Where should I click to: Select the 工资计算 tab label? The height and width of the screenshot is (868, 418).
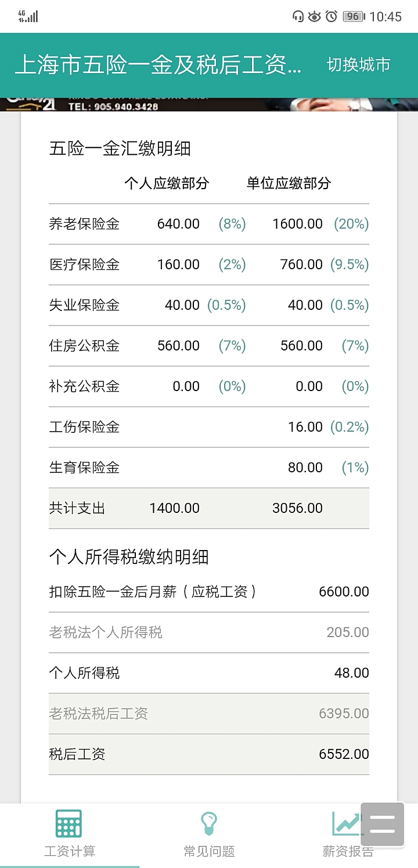[x=70, y=851]
